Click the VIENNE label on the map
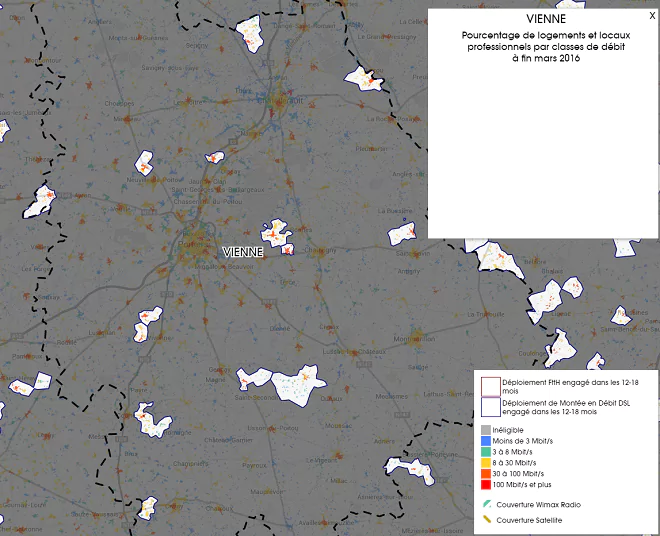The width and height of the screenshot is (660, 536). [x=243, y=252]
